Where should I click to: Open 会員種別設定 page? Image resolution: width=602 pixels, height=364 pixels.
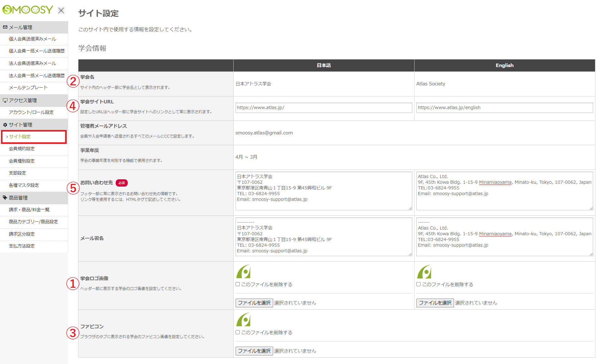coord(34,161)
